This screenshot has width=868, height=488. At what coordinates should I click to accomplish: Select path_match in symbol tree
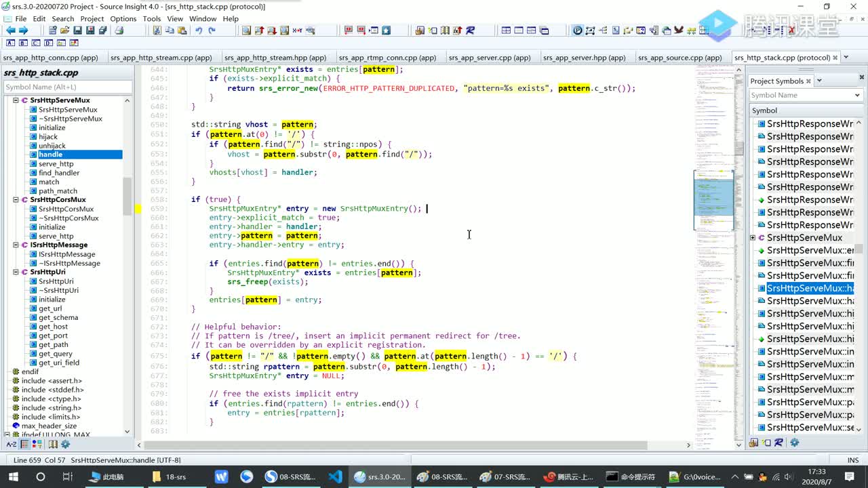pyautogui.click(x=58, y=191)
